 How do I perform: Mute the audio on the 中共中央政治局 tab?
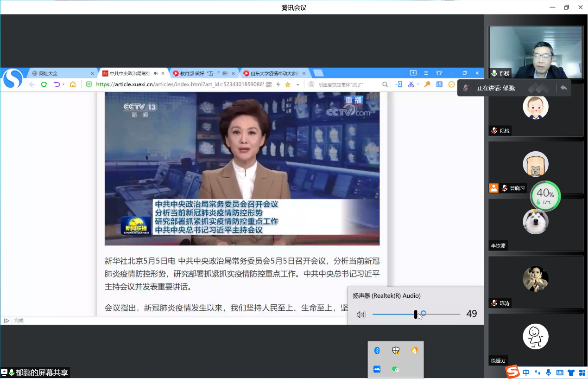pos(156,73)
